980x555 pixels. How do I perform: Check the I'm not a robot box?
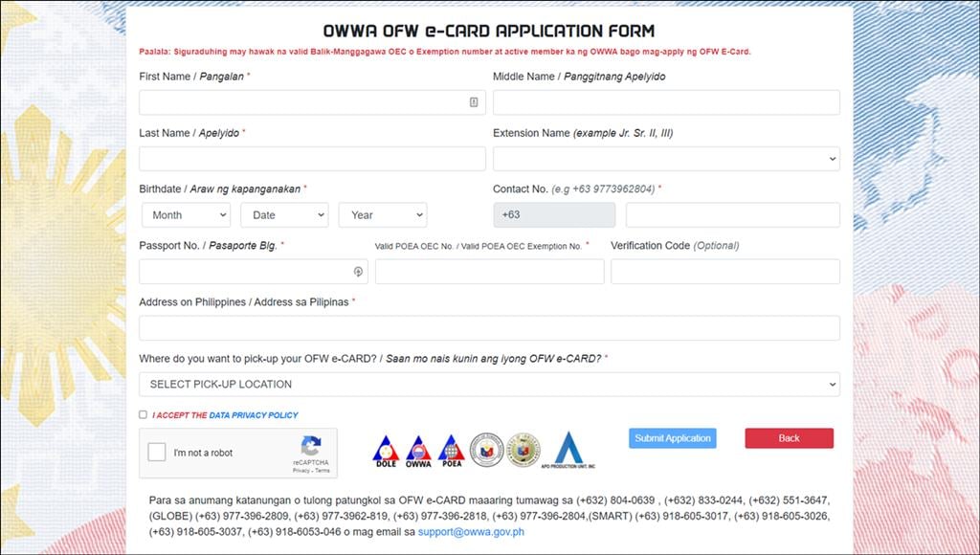pos(157,452)
